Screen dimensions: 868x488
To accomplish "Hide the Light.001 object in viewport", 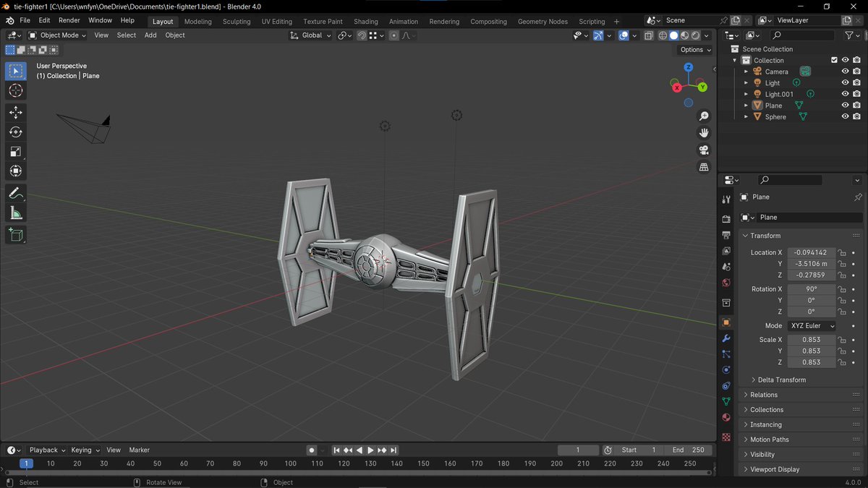I will (x=845, y=94).
